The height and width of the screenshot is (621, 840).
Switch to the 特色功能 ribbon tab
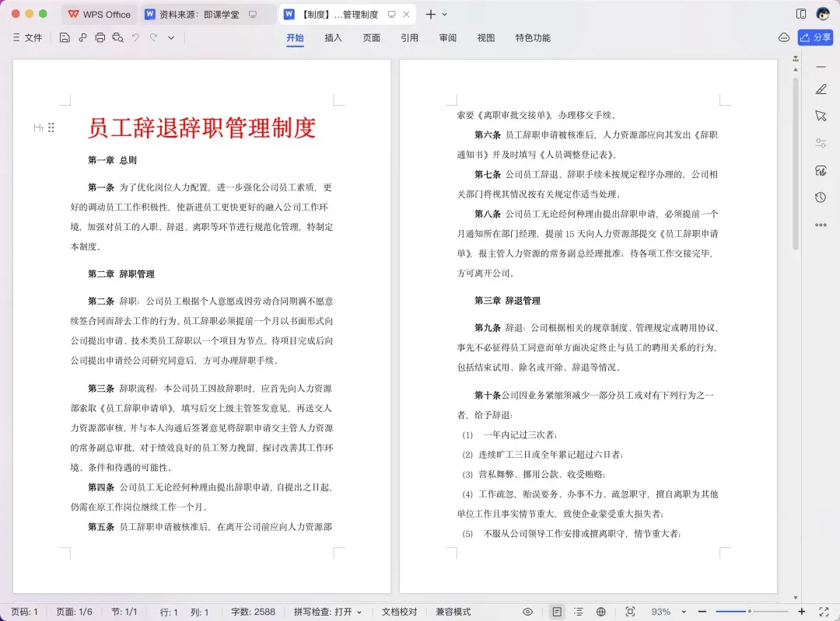point(533,37)
